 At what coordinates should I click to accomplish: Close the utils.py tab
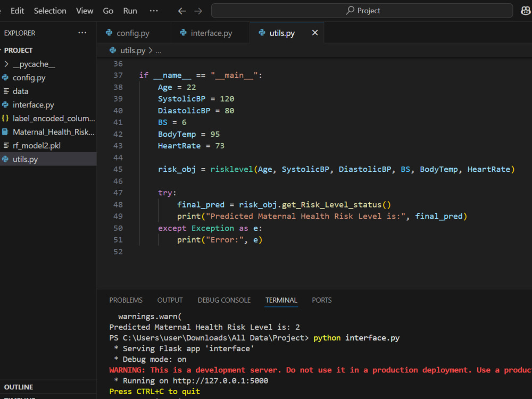coord(315,32)
